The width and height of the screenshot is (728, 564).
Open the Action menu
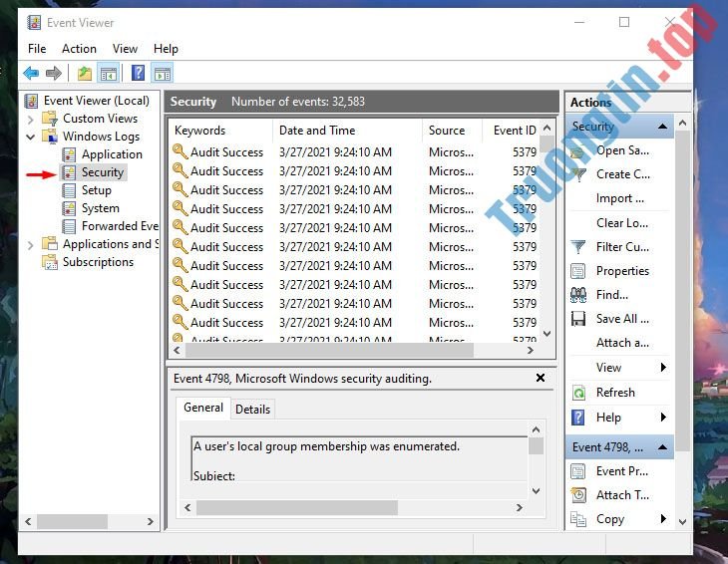click(80, 49)
